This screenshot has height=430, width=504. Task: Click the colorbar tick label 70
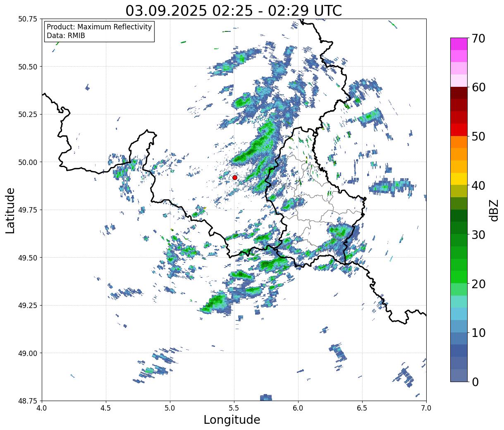tap(478, 38)
